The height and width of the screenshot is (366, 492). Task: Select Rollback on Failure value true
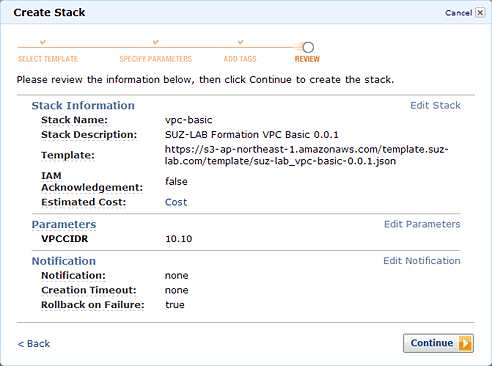click(x=175, y=305)
